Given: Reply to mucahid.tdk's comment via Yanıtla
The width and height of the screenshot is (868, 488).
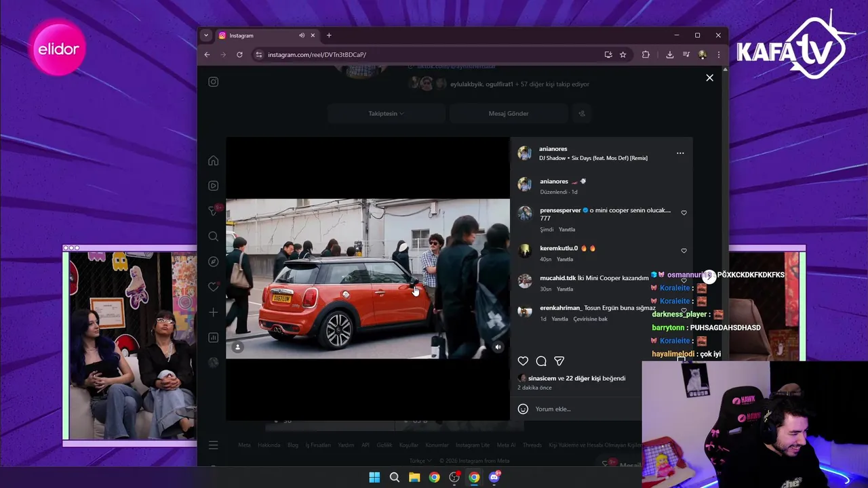Looking at the screenshot, I should click(565, 289).
